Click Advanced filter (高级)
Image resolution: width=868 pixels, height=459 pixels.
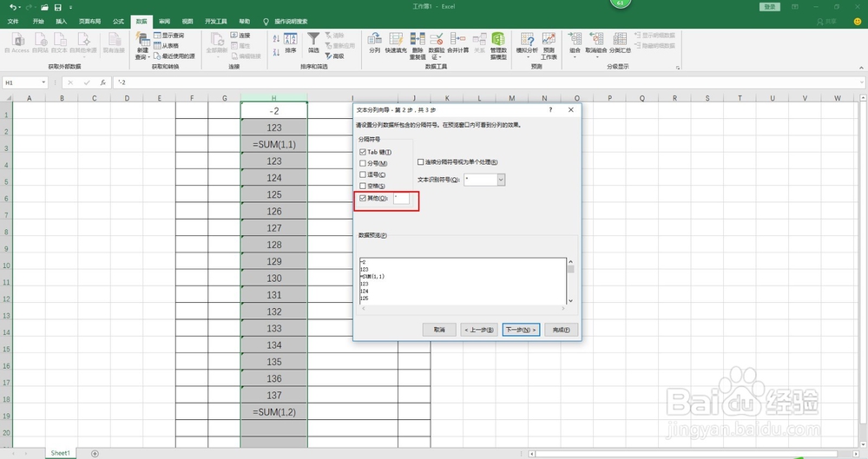(x=334, y=56)
